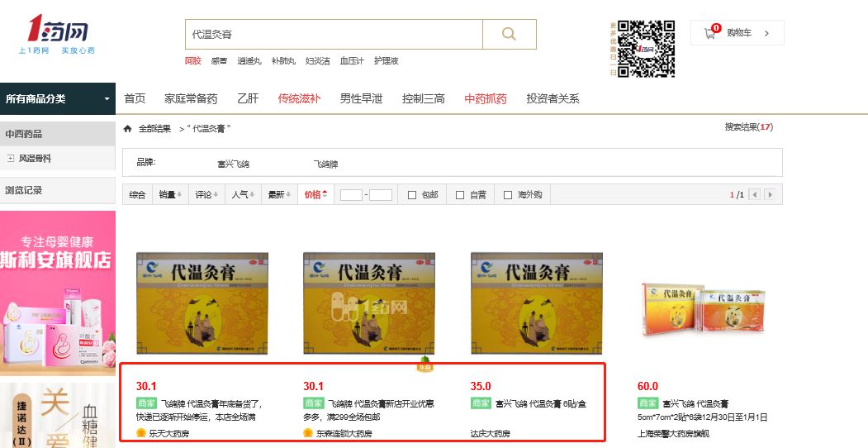Viewport: 868px width, 448px height.
Task: Click medal icon beside 东森连锁大药房
Action: pos(308,433)
